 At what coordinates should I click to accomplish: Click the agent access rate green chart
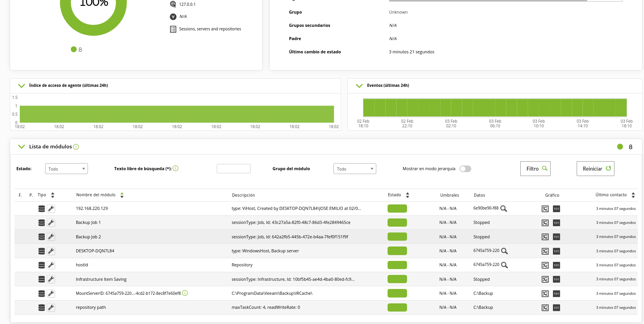point(177,114)
